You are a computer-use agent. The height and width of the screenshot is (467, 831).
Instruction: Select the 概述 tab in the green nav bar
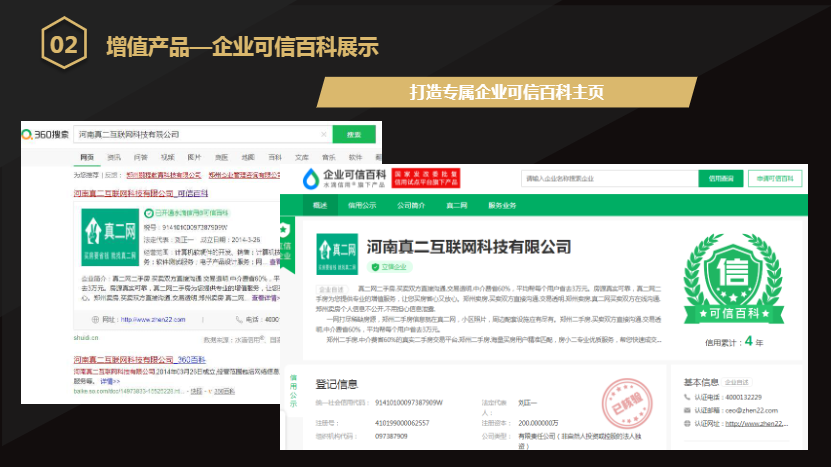(320, 205)
